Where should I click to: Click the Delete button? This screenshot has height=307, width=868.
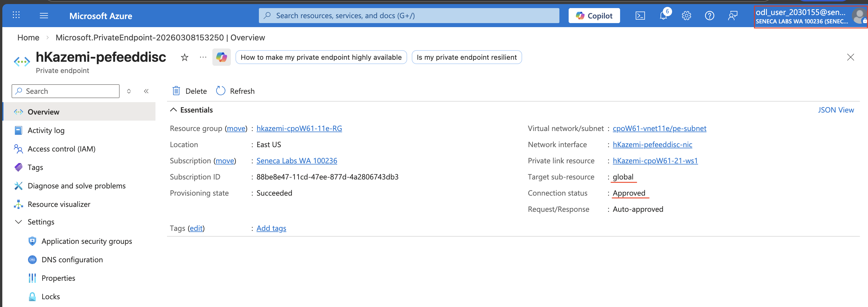pos(190,91)
